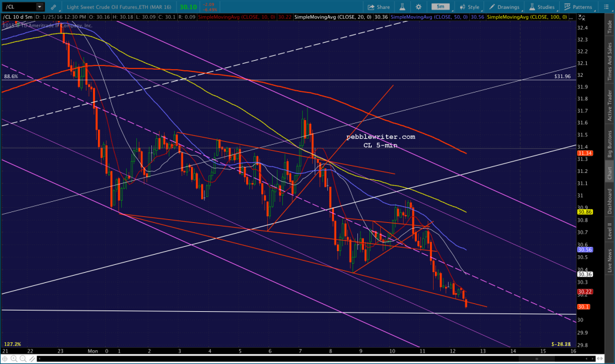Click the scrollbar right arrow
This screenshot has width=615, height=364.
pyautogui.click(x=593, y=359)
